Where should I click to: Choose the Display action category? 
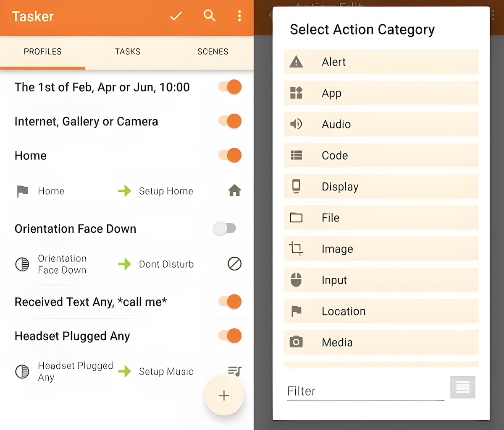[x=381, y=186]
